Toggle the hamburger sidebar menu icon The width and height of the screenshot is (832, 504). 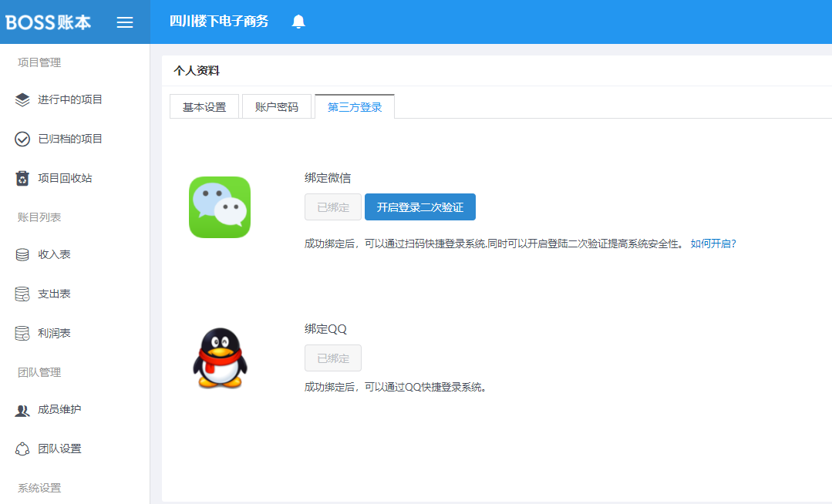coord(125,22)
